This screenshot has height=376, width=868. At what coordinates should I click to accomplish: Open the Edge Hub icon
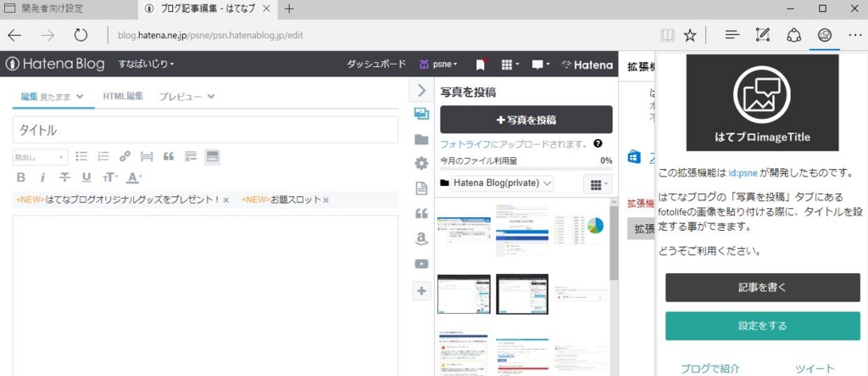pos(732,36)
